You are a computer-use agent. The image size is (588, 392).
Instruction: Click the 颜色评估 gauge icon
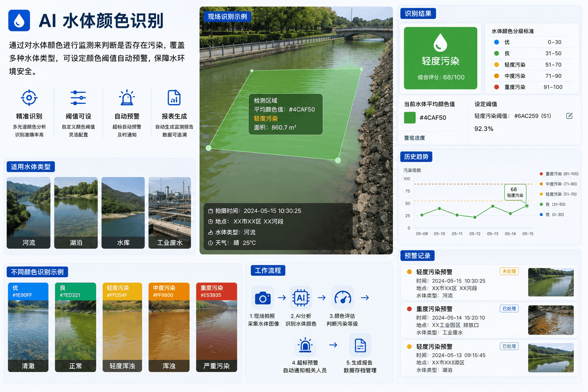click(x=343, y=298)
